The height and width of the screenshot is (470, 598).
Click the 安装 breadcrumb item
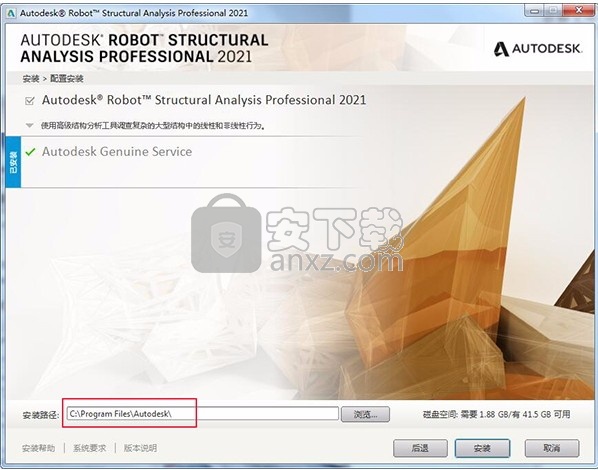pyautogui.click(x=31, y=79)
